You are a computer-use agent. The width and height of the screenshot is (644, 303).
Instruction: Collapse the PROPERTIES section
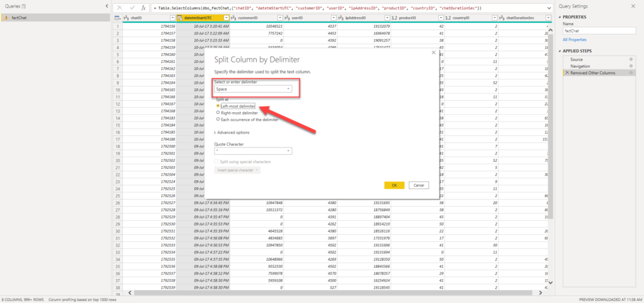coord(560,17)
